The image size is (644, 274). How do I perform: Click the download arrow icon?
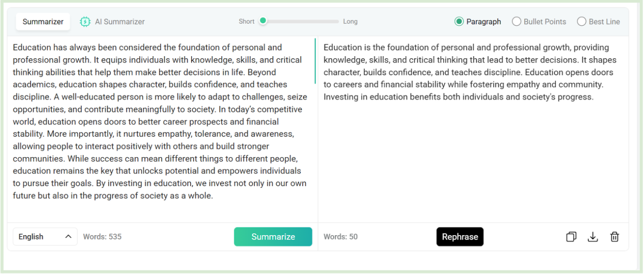pyautogui.click(x=593, y=237)
